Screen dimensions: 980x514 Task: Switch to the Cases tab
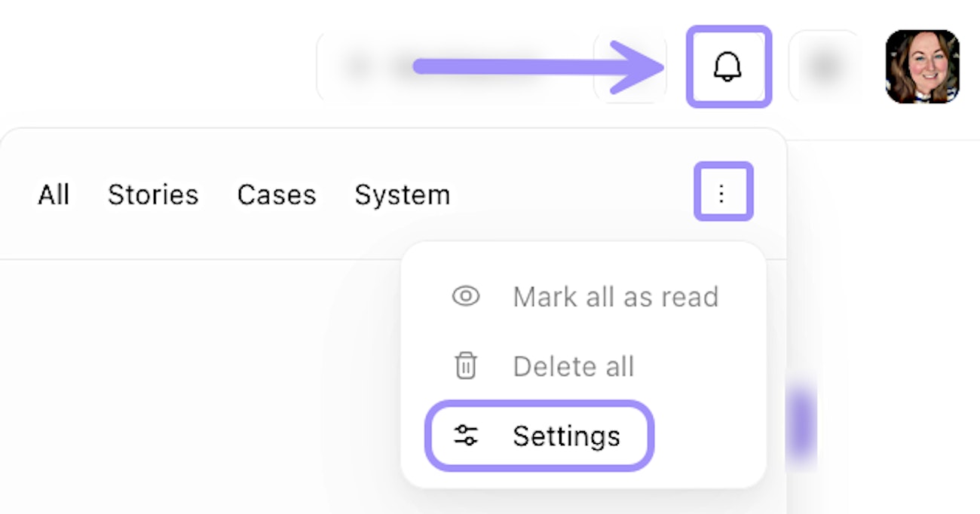[x=276, y=195]
